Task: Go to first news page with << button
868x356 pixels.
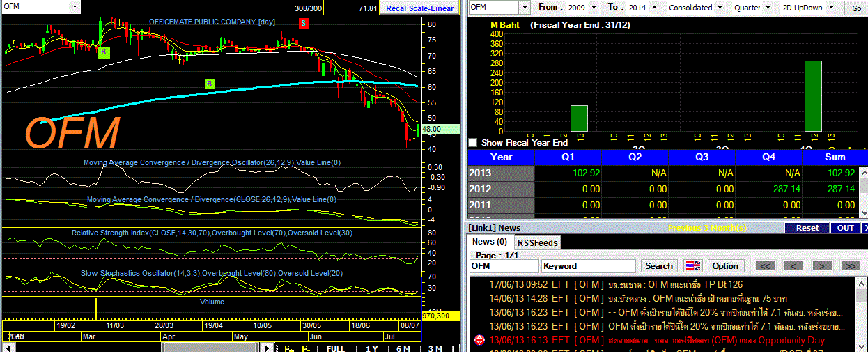Action: (x=765, y=265)
